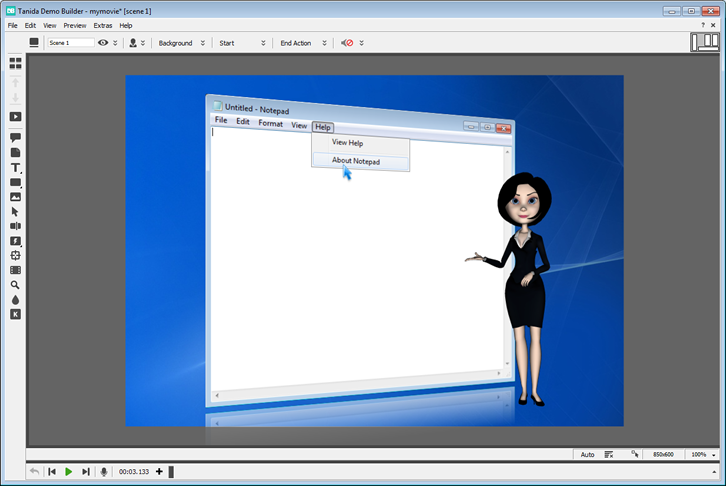Click the microphone record icon

click(104, 472)
